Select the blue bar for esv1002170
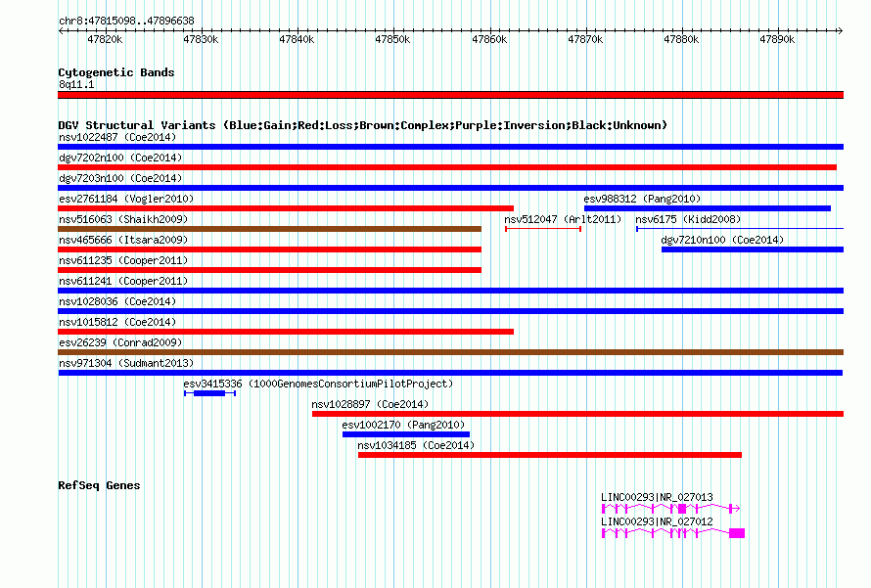The height and width of the screenshot is (588, 871). 406,434
